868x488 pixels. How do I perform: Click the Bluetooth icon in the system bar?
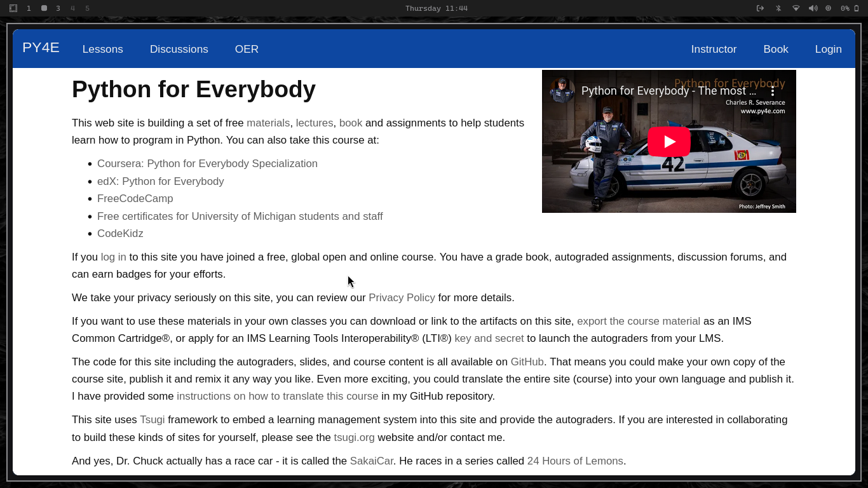click(x=778, y=8)
